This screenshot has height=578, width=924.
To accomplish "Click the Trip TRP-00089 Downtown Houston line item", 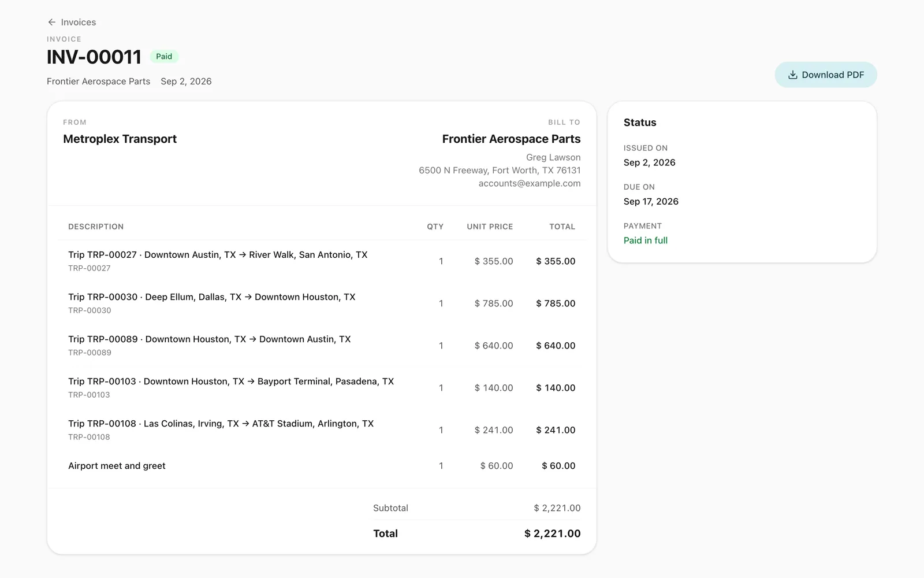I will pyautogui.click(x=210, y=339).
